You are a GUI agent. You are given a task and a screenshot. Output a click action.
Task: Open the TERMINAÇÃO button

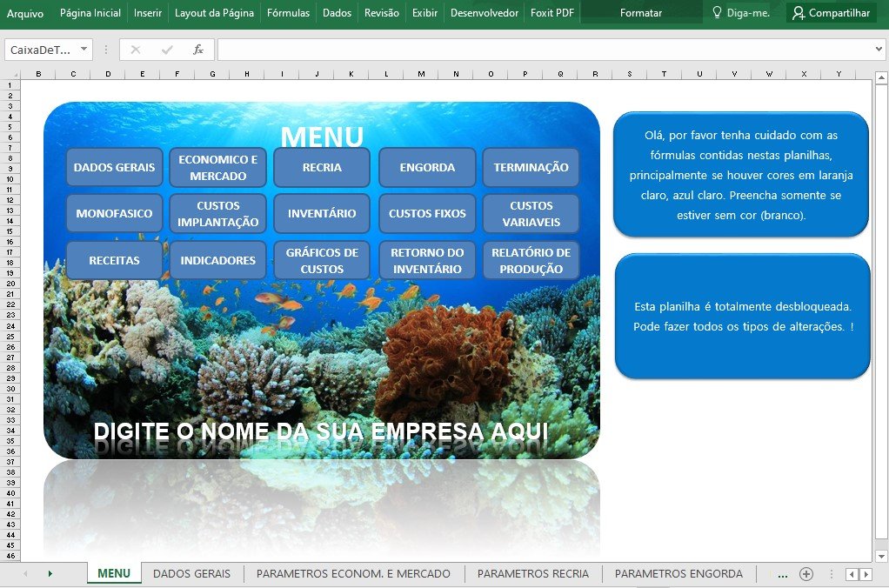coord(531,167)
